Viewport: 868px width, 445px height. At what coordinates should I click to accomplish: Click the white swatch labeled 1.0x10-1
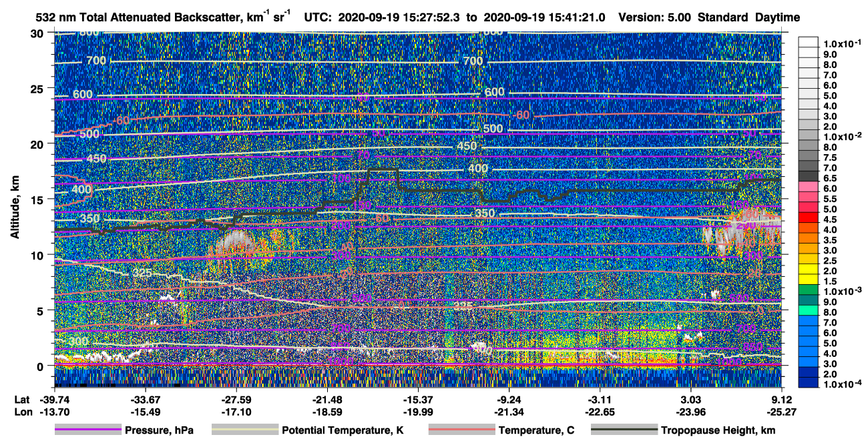[809, 43]
